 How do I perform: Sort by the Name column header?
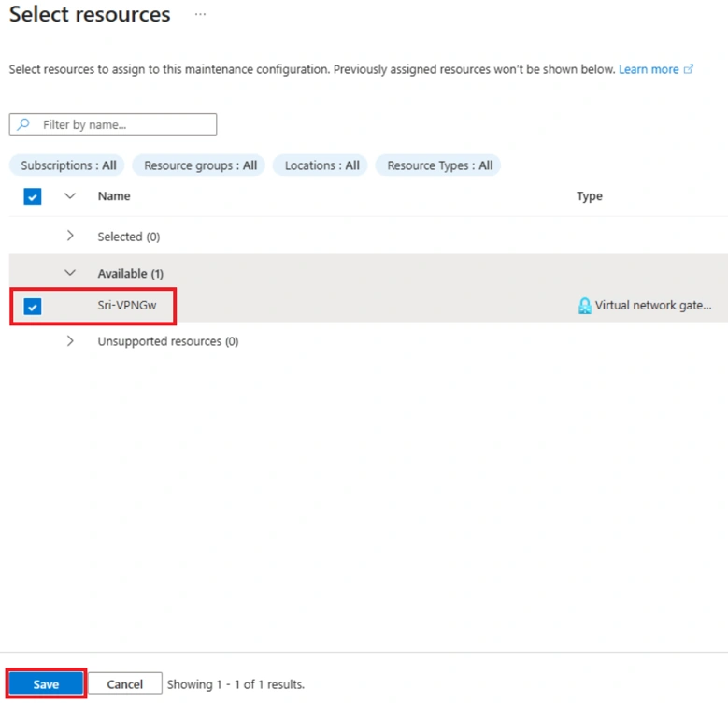(114, 196)
